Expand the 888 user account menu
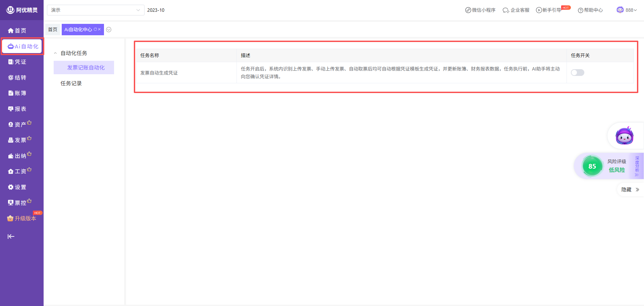 click(x=627, y=10)
